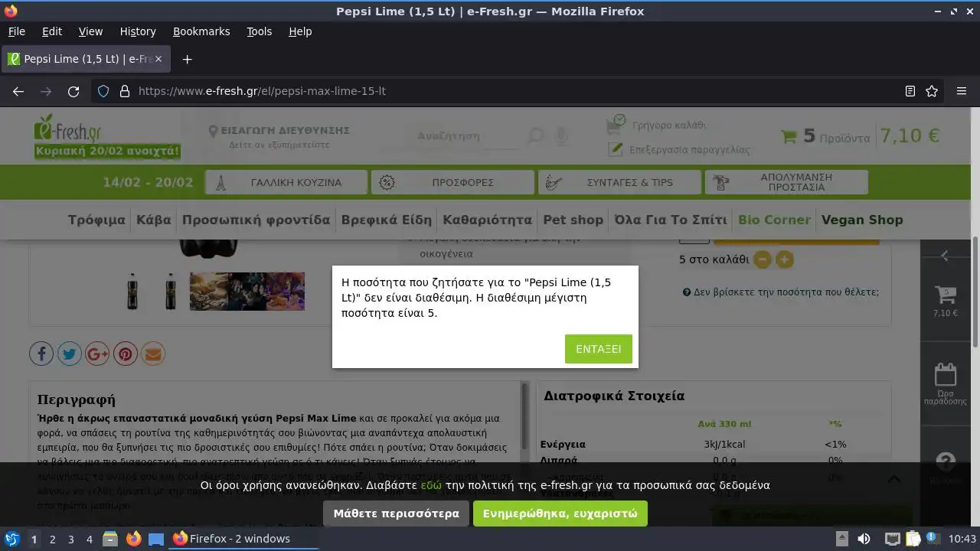This screenshot has height=551, width=980.
Task: Click the header shopping cart icon
Action: click(x=789, y=137)
